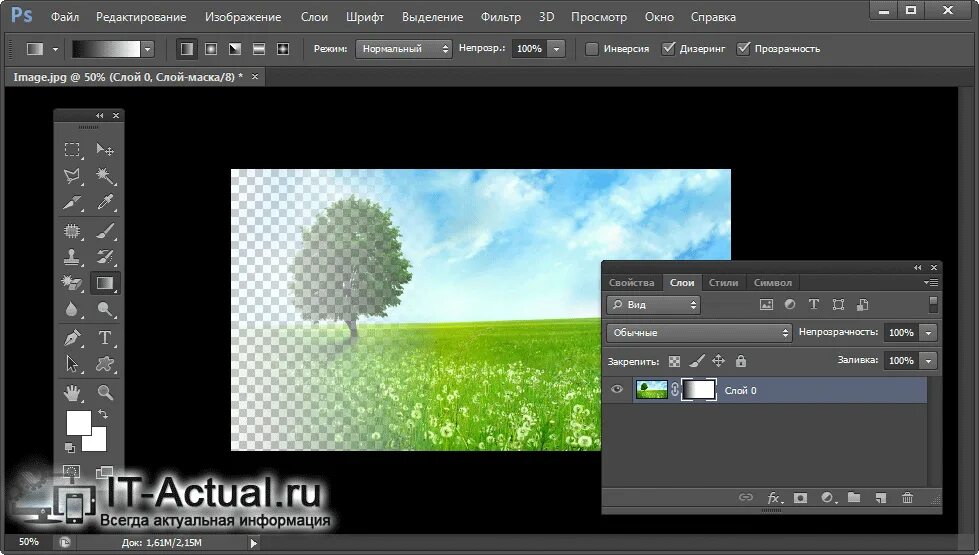The width and height of the screenshot is (979, 555).
Task: Select the Gradient tool in toolbox
Action: 104,283
